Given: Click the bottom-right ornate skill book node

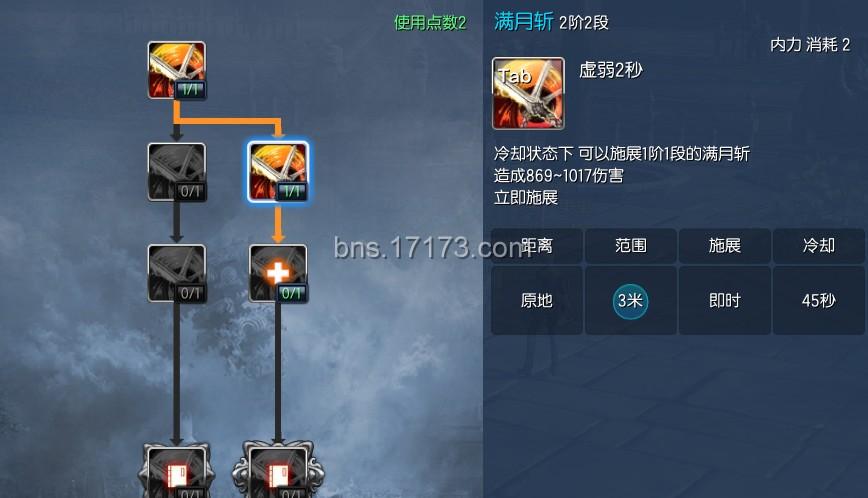Looking at the screenshot, I should click(x=278, y=471).
